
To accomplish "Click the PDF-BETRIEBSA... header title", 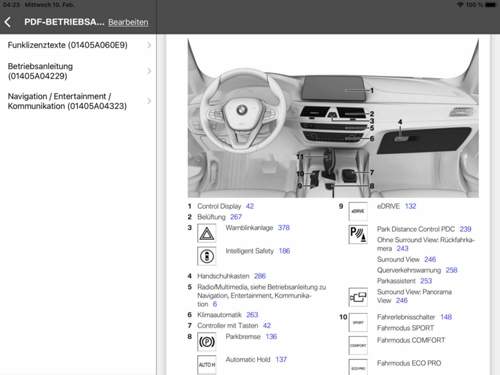I will click(x=64, y=22).
